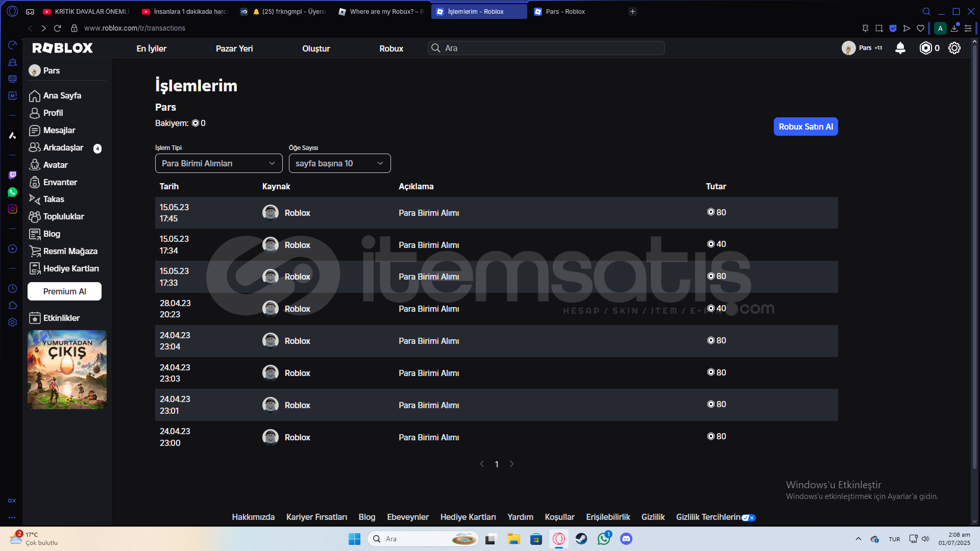The height and width of the screenshot is (551, 980).
Task: Open the taskbar clock and date
Action: pyautogui.click(x=954, y=539)
